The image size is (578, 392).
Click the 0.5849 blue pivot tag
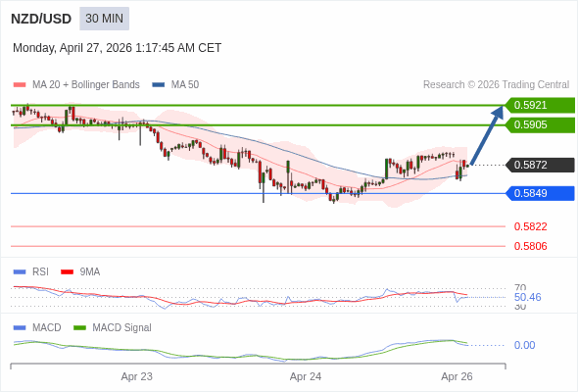click(x=540, y=193)
